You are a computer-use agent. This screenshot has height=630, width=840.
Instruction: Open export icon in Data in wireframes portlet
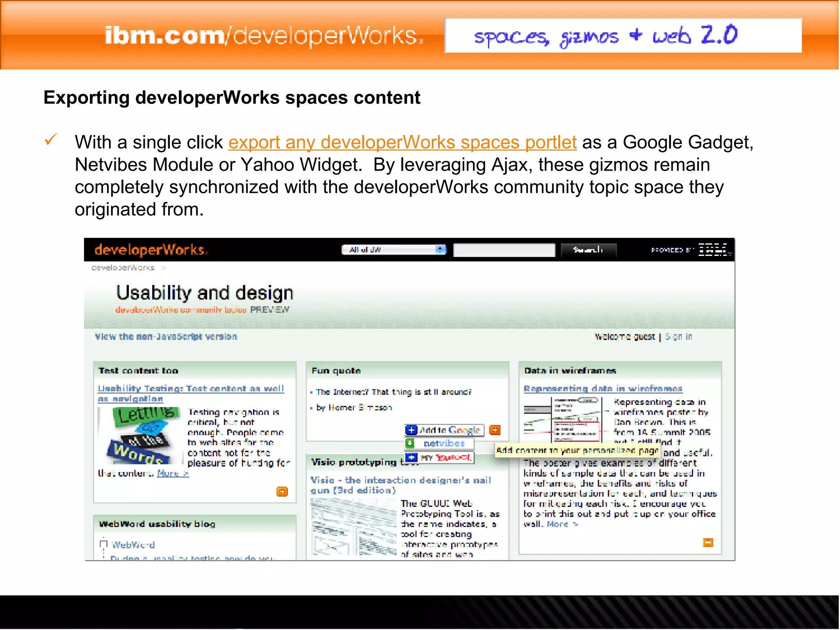pyautogui.click(x=708, y=543)
